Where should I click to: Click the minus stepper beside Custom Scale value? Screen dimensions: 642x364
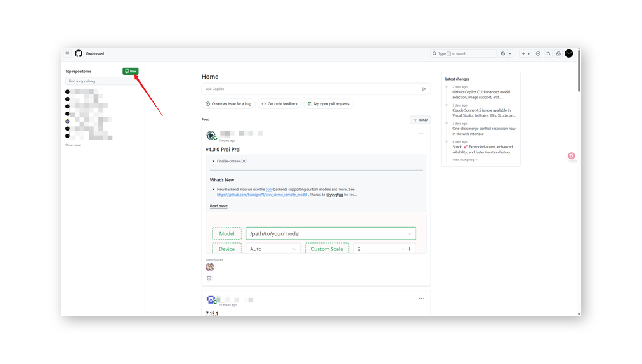[403, 249]
